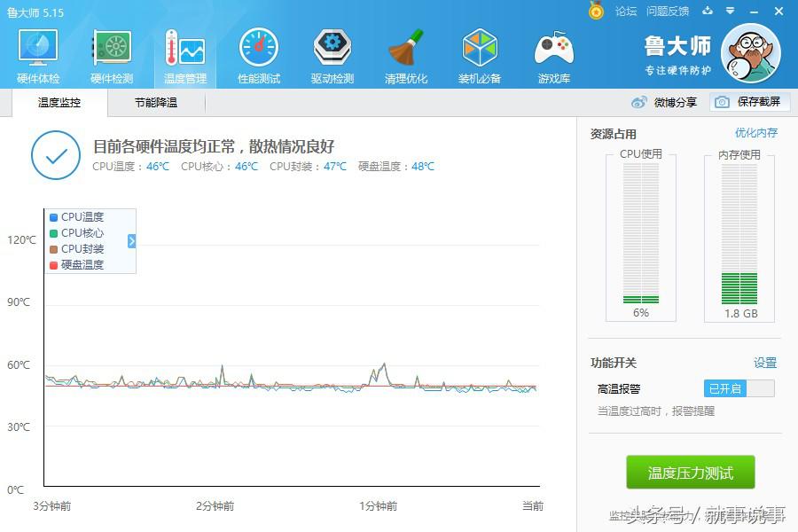
Task: Switch to the 节能降温 tab
Action: point(155,103)
